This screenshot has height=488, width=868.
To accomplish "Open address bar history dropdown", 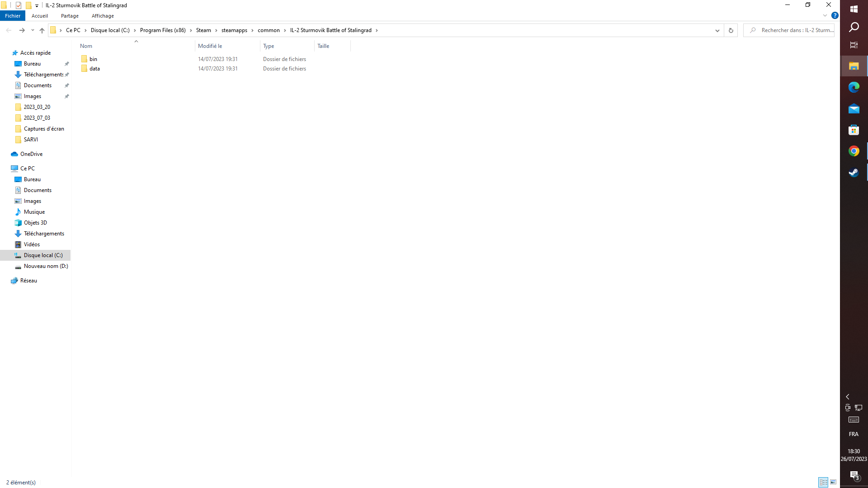I will click(717, 30).
